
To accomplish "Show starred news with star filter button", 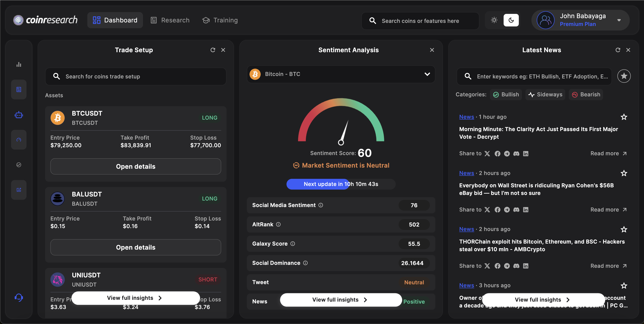I will point(624,76).
